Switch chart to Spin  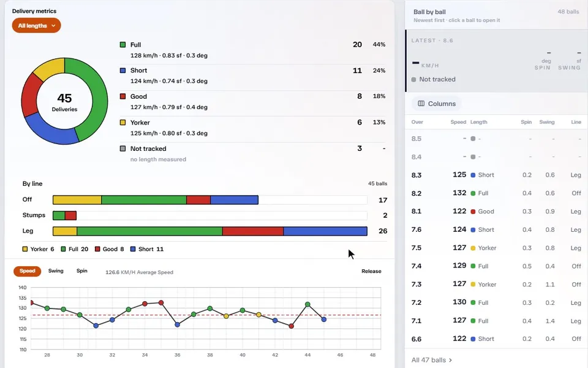point(81,270)
